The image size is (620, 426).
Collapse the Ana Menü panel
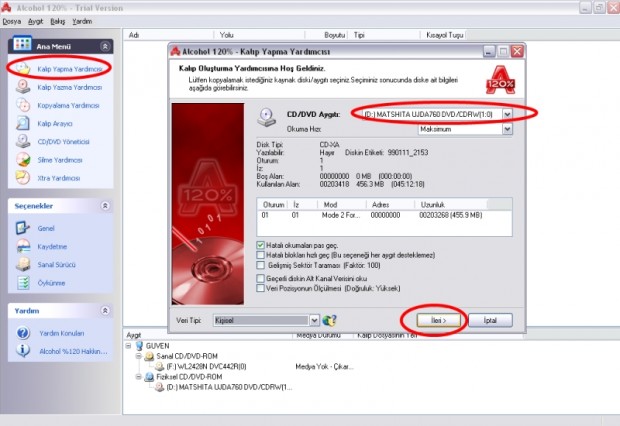[105, 46]
